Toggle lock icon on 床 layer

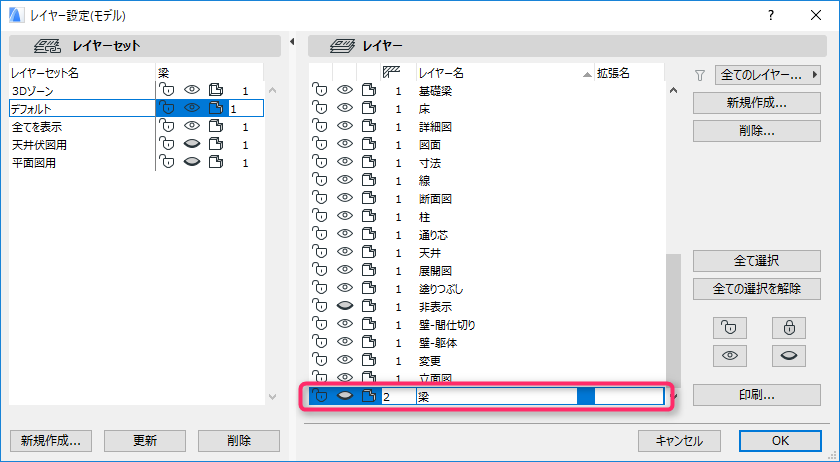[320, 108]
